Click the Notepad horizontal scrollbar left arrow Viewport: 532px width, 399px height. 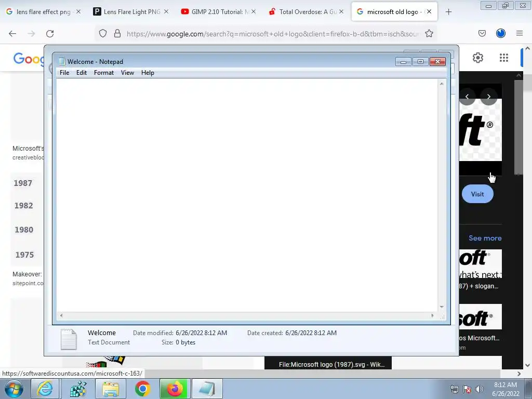click(61, 315)
